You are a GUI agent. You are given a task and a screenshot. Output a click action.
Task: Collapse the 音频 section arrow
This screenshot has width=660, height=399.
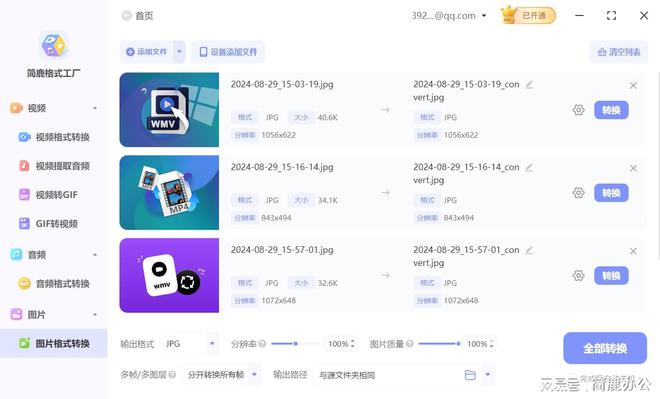coord(95,255)
